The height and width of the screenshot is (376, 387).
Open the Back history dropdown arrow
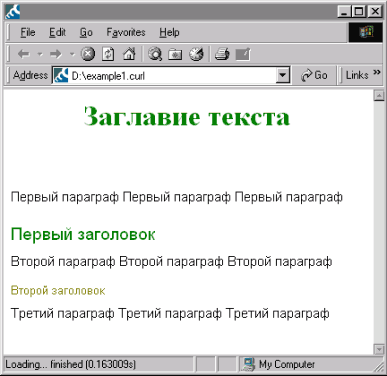coord(40,54)
